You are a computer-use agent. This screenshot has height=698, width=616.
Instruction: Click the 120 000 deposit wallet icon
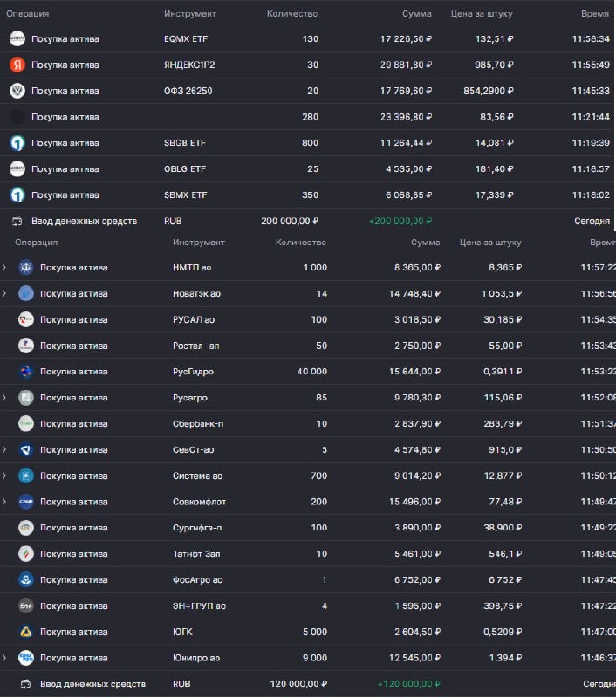point(26,684)
